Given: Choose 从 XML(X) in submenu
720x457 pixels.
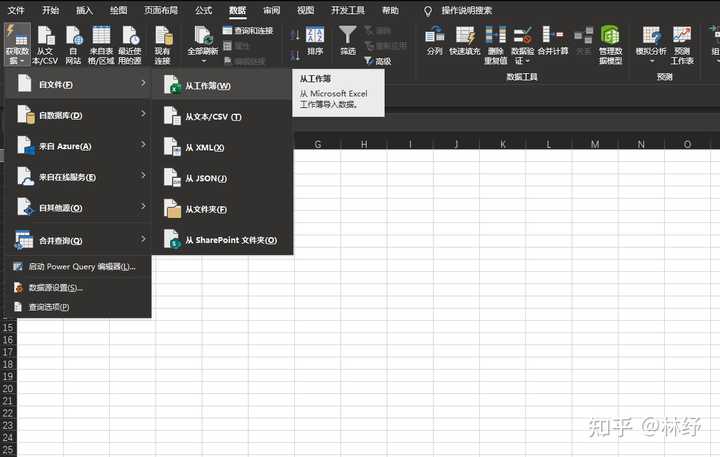Looking at the screenshot, I should [222, 147].
